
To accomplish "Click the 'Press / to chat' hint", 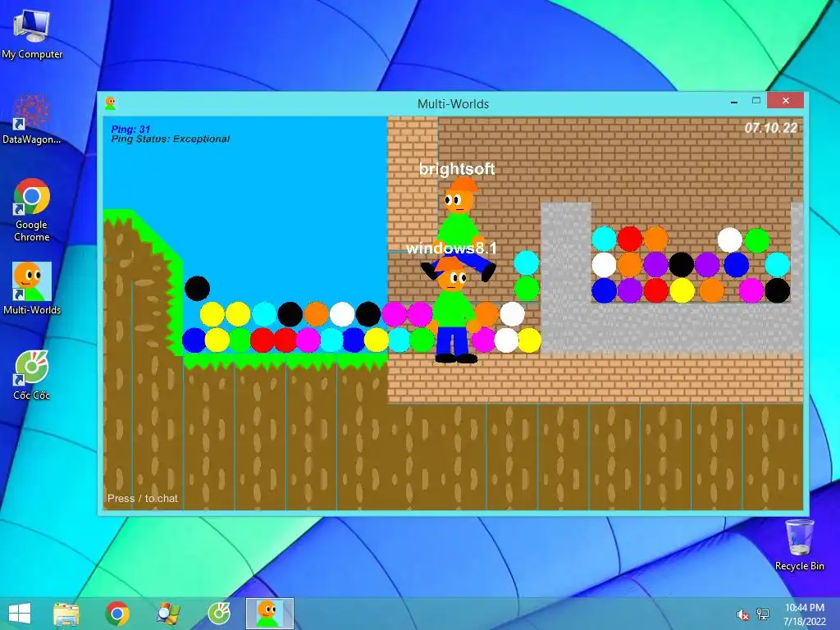I will [143, 498].
